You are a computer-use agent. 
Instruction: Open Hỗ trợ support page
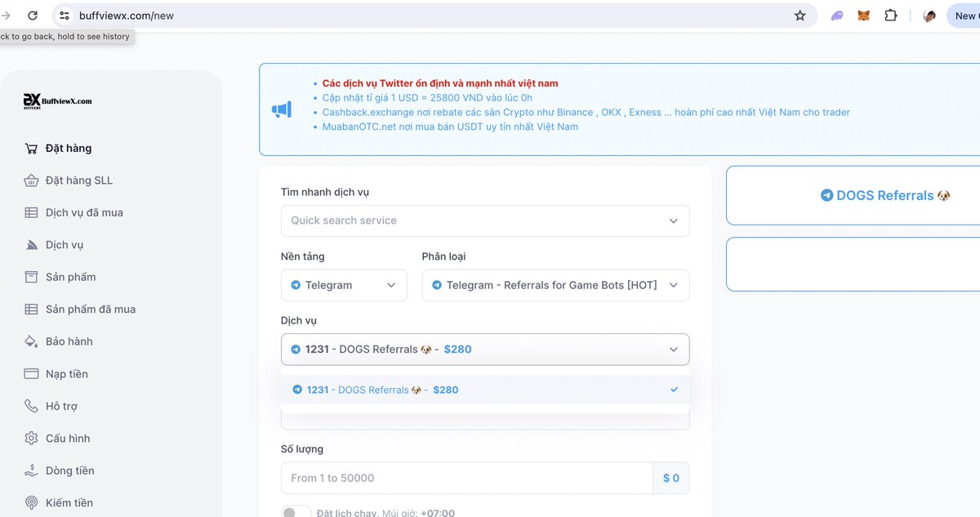[x=61, y=406]
